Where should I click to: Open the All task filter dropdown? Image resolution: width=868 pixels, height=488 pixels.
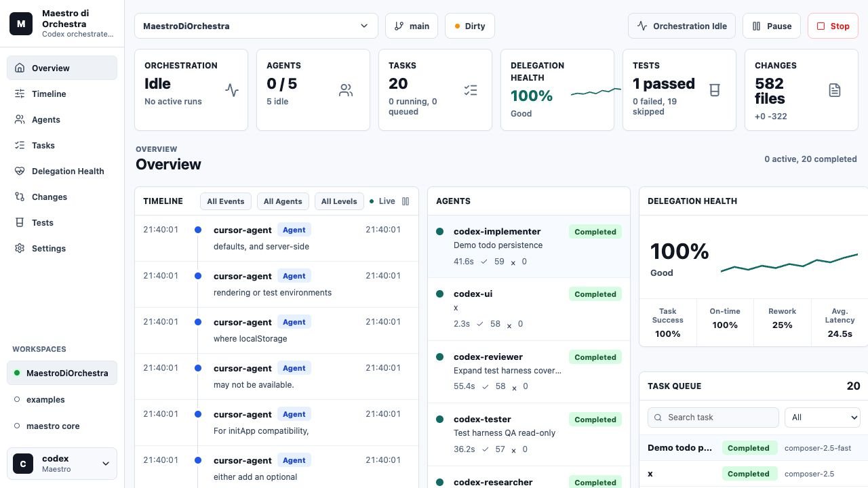click(x=823, y=418)
